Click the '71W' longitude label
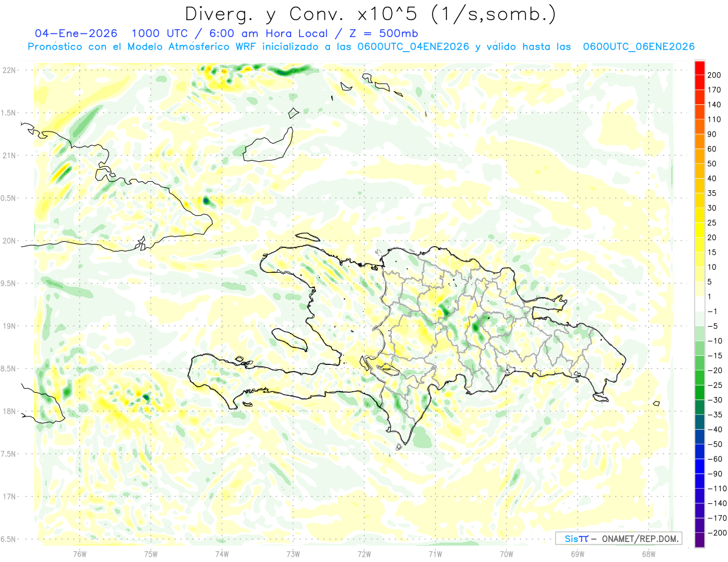The height and width of the screenshot is (562, 728). tap(435, 554)
